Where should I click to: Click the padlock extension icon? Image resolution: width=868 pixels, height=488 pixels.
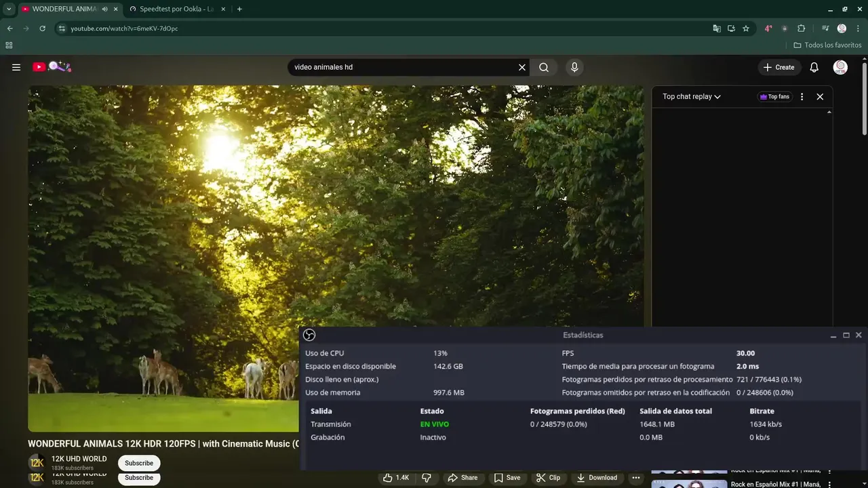[785, 28]
